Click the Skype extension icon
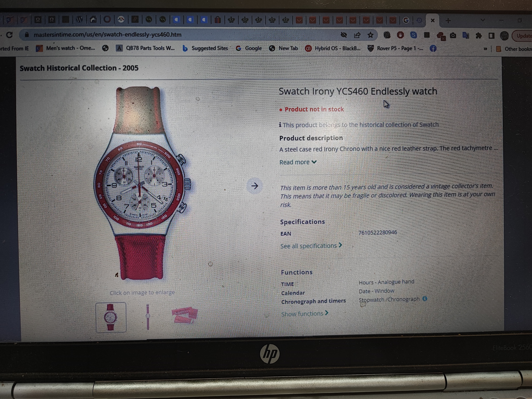The width and height of the screenshot is (532, 399). point(413,35)
